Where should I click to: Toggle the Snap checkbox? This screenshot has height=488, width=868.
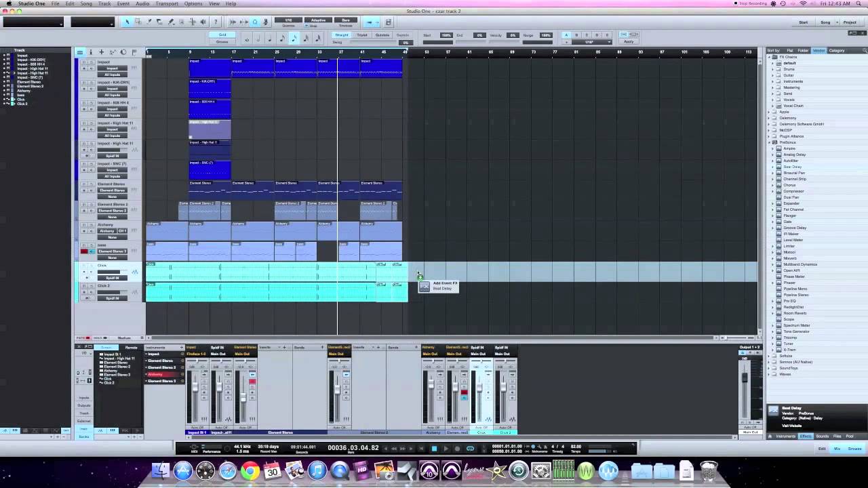tap(307, 26)
